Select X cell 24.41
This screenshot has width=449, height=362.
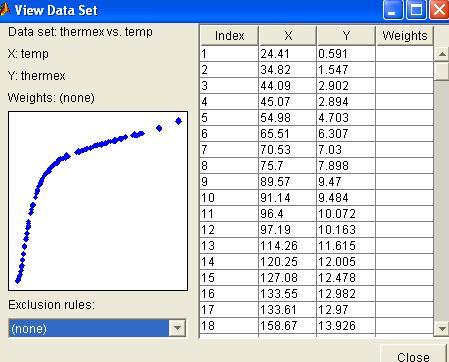[287, 54]
